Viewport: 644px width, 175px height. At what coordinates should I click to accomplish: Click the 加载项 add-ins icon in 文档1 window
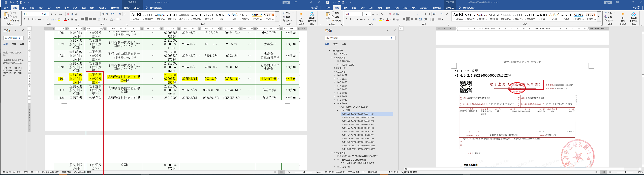(301, 17)
